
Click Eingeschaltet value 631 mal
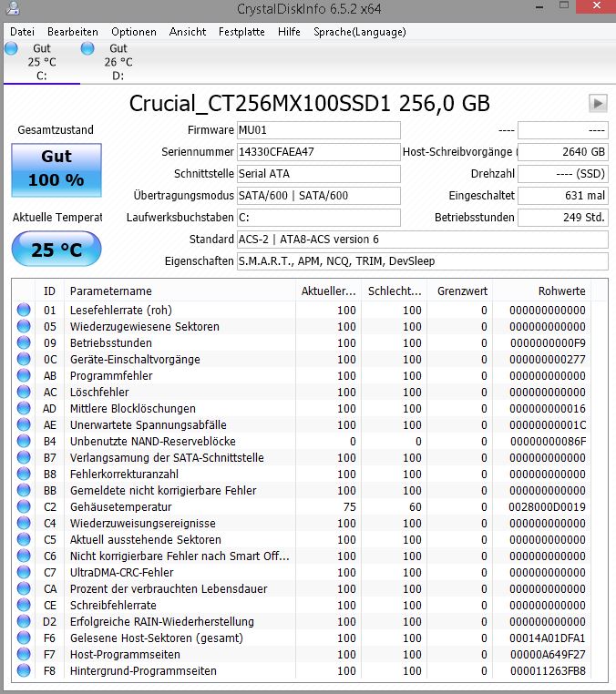point(563,196)
